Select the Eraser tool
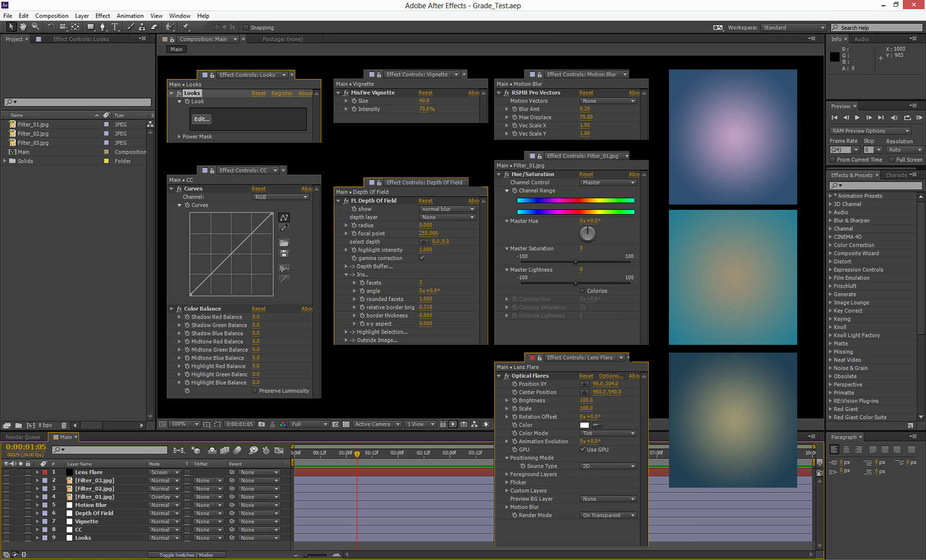The image size is (926, 560). pos(154,27)
